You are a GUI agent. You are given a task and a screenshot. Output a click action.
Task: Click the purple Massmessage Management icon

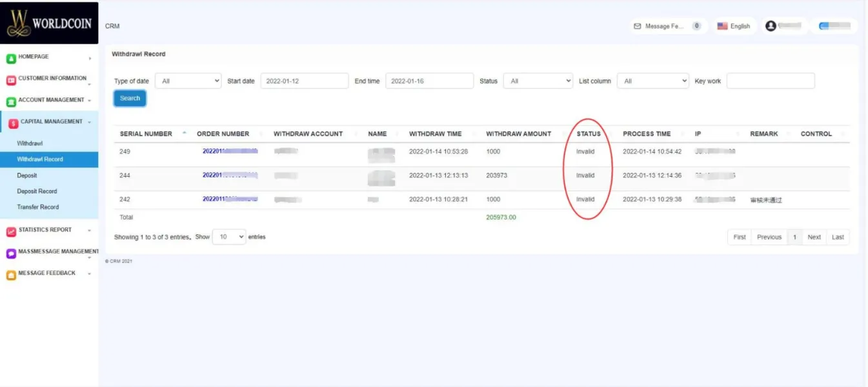(11, 253)
